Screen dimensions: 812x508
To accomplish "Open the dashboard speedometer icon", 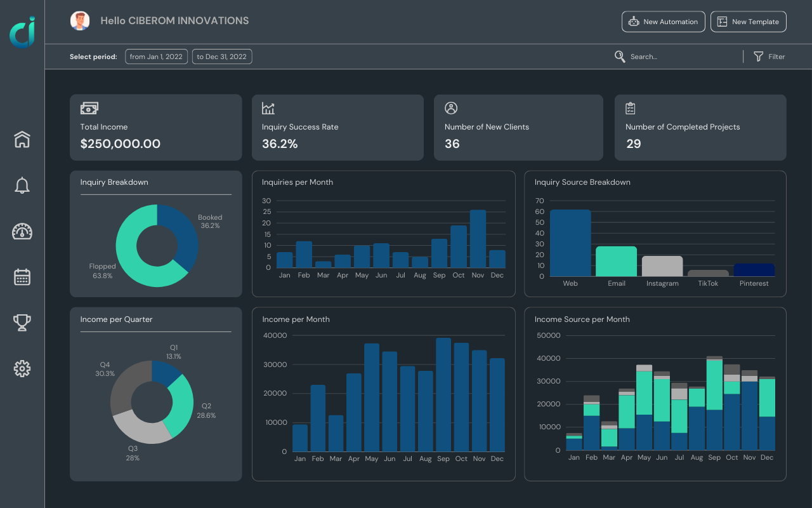I will [22, 231].
